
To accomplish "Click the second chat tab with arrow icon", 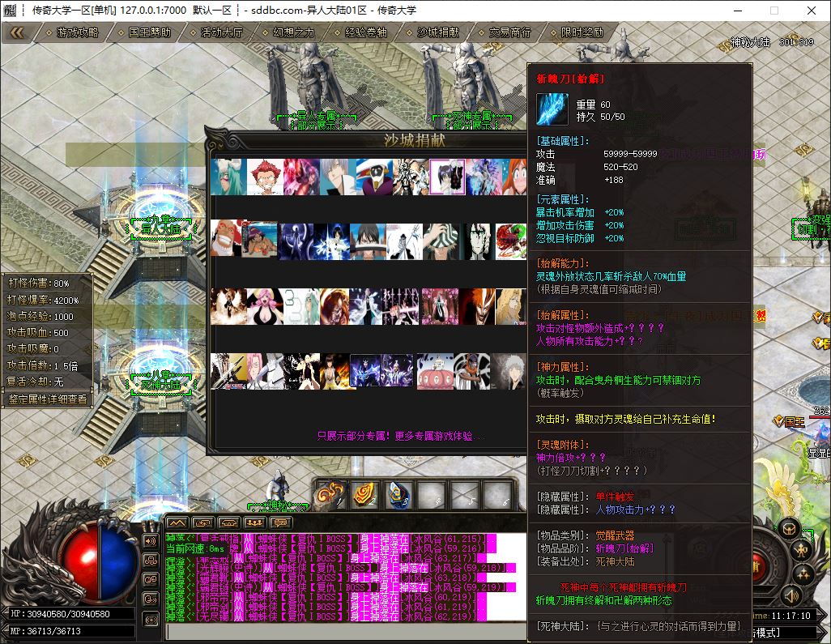I will pos(203,522).
